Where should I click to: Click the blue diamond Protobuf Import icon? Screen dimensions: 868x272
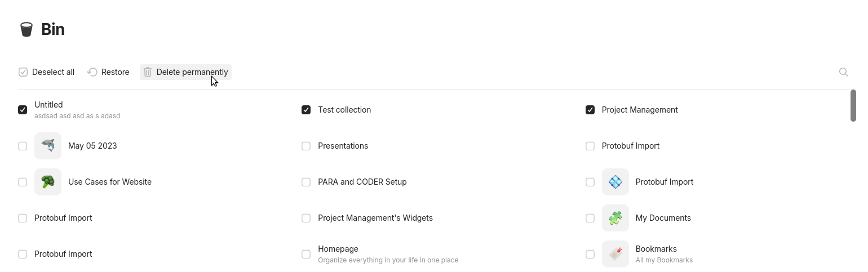[615, 182]
